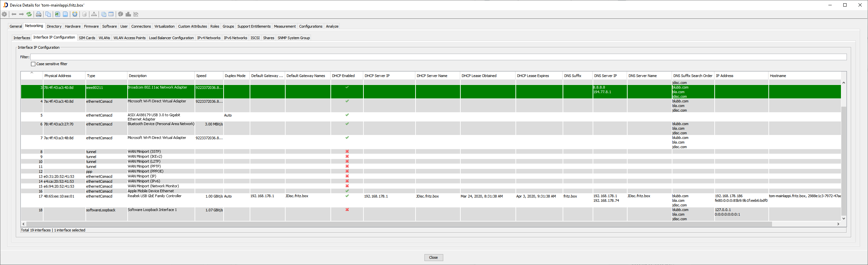
Task: Click the Close button
Action: pos(433,257)
